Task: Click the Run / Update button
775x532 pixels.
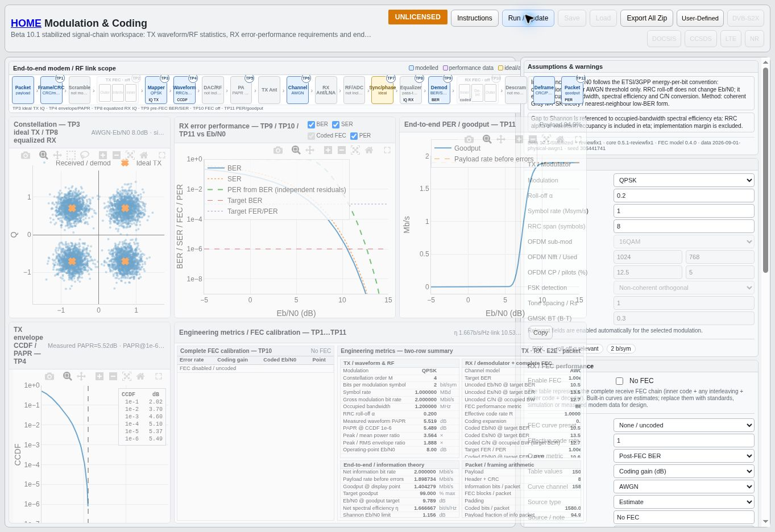Action: [528, 18]
